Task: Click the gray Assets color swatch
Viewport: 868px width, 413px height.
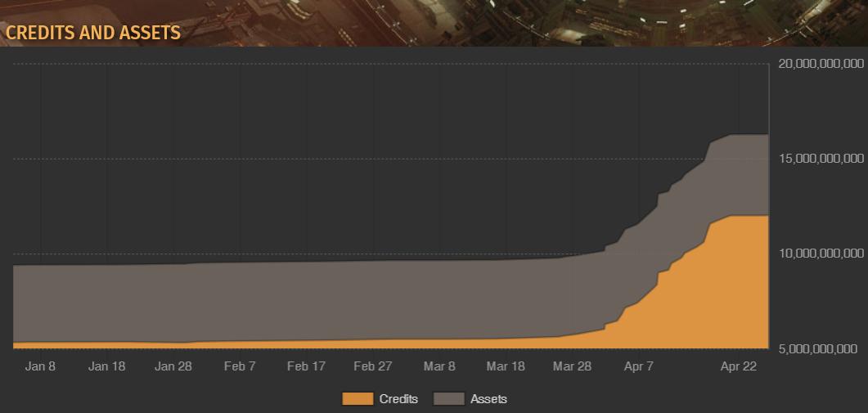Action: point(449,398)
